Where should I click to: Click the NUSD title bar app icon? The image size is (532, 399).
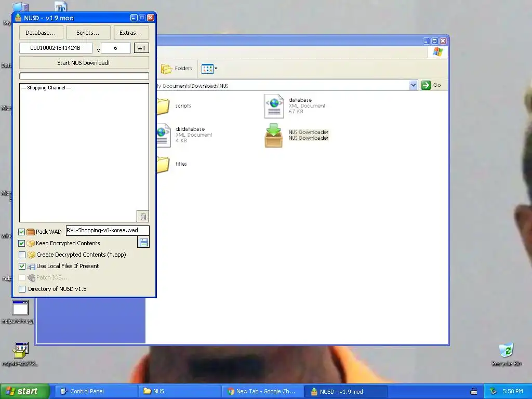coord(18,18)
